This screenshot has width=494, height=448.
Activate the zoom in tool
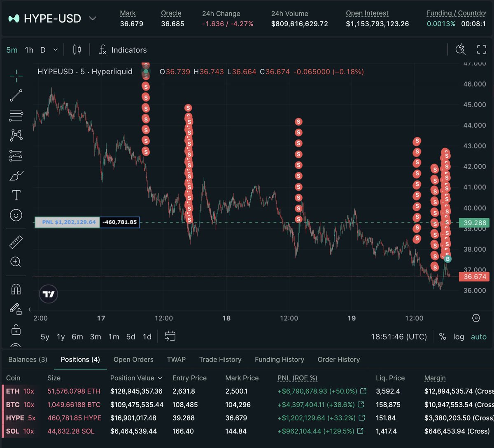tap(16, 262)
